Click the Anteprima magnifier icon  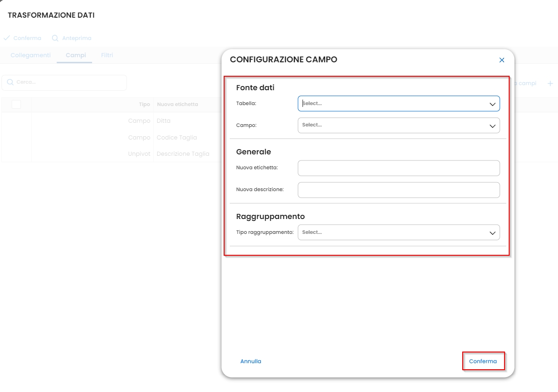(55, 38)
